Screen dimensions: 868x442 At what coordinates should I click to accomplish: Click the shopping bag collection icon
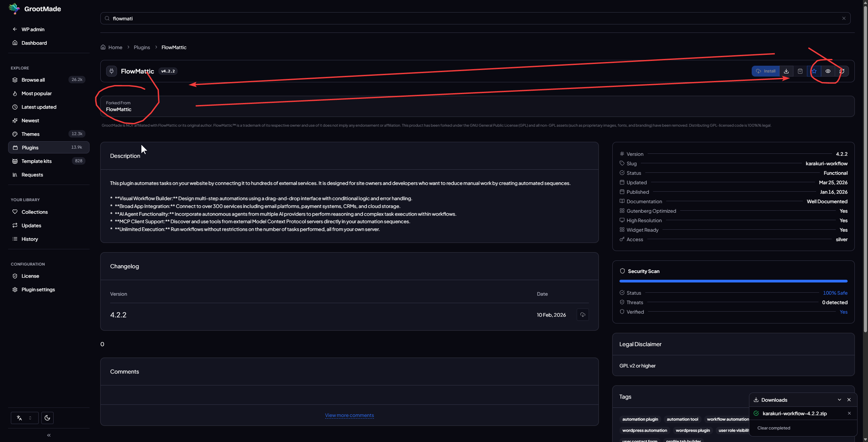coord(800,71)
